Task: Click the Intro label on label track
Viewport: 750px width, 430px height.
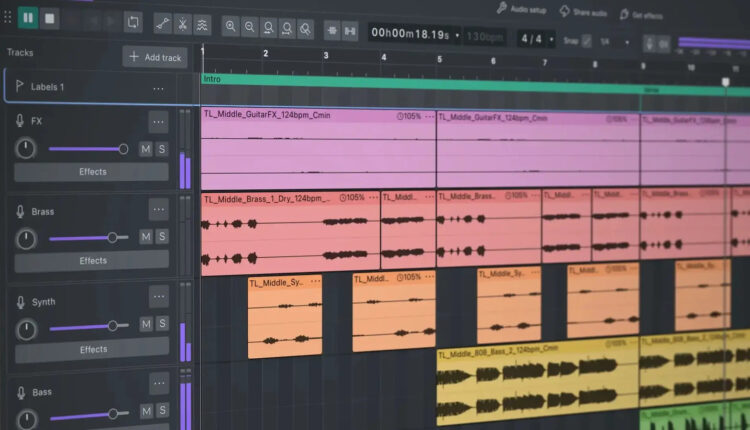Action: (212, 79)
